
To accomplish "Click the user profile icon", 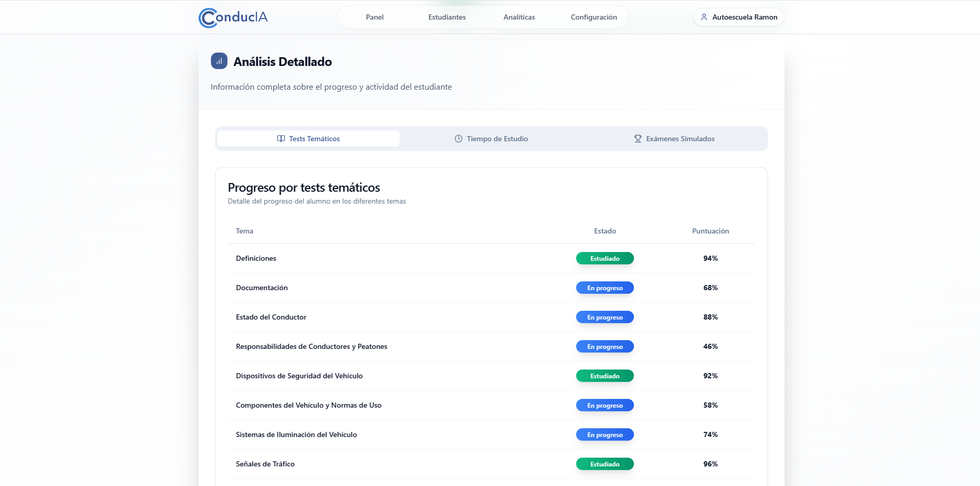I will point(704,17).
